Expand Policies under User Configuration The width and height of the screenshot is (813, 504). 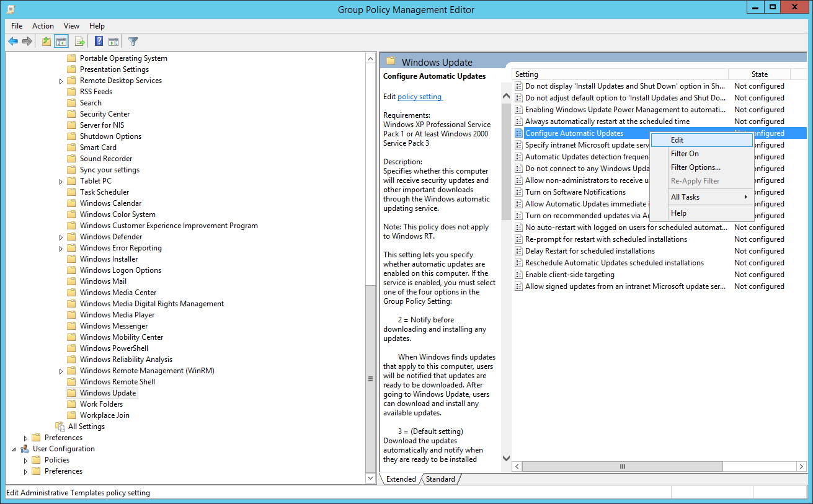click(x=25, y=461)
